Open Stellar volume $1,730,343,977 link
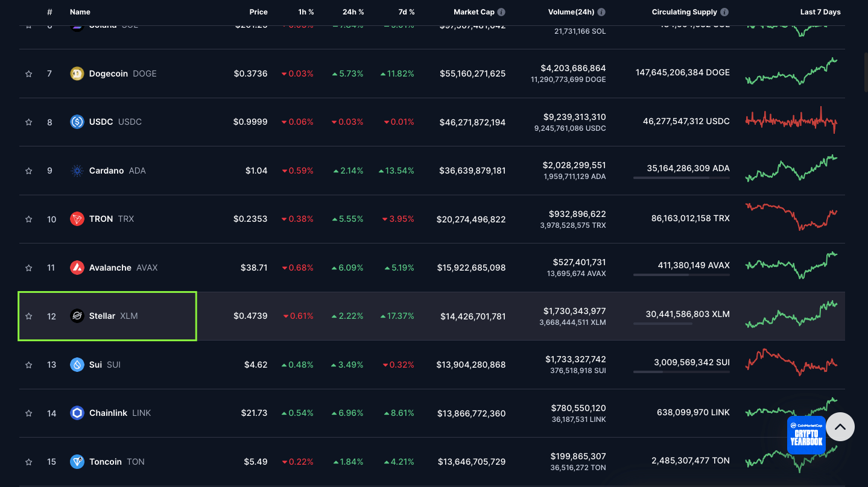Screen dimensions: 868x487 click(574, 311)
